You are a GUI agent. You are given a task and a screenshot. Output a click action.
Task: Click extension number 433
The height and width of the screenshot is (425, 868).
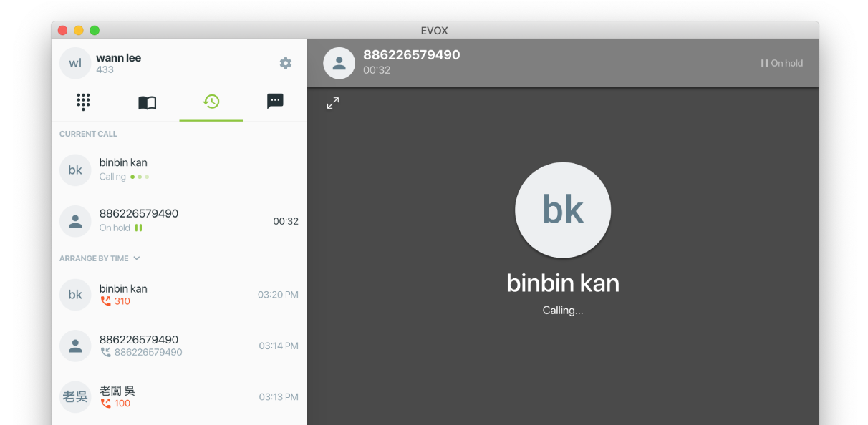(x=105, y=69)
